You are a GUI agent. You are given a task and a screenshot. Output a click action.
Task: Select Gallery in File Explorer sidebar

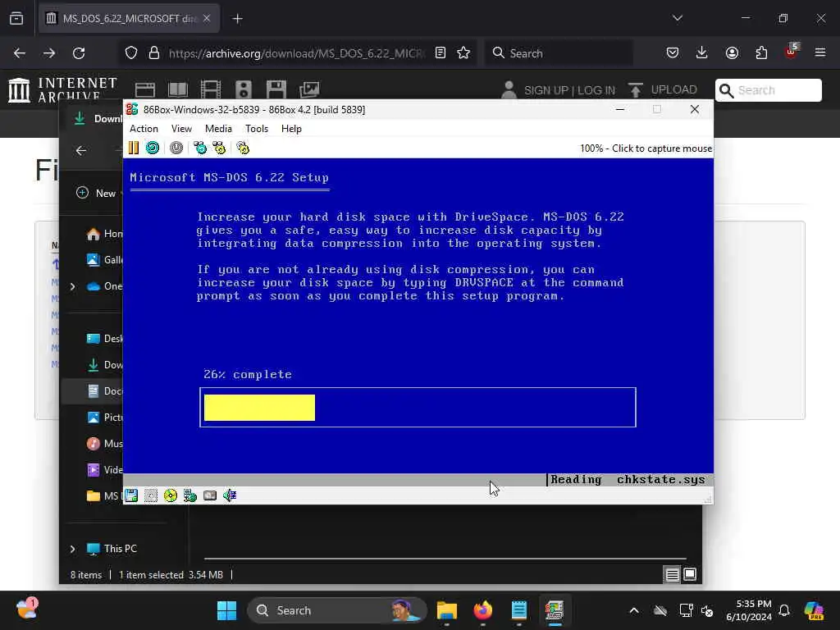(x=104, y=260)
